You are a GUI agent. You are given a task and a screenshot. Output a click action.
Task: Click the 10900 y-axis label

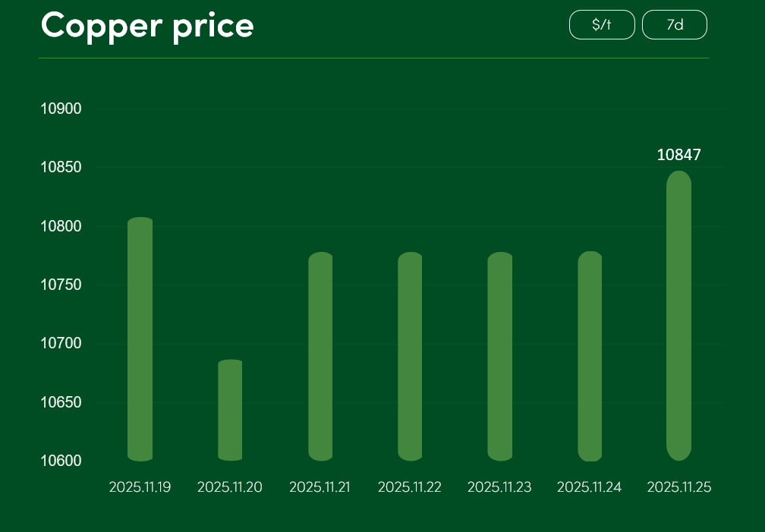pyautogui.click(x=61, y=109)
